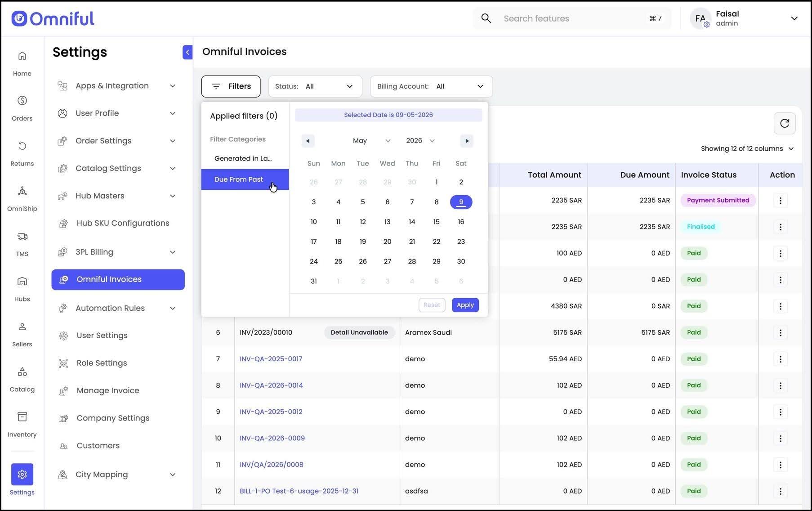The width and height of the screenshot is (812, 511).
Task: Go to TMS truck icon
Action: pyautogui.click(x=22, y=237)
